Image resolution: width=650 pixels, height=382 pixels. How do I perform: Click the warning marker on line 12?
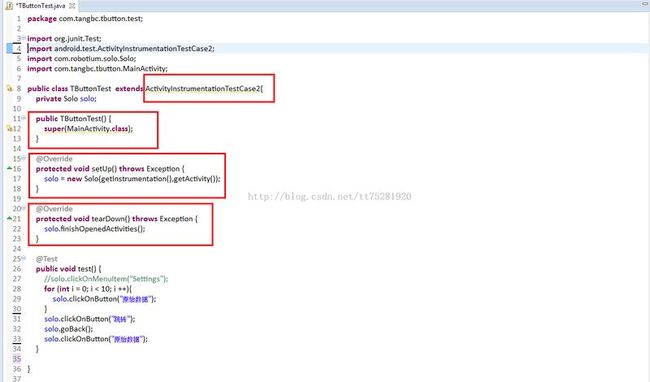pyautogui.click(x=9, y=128)
